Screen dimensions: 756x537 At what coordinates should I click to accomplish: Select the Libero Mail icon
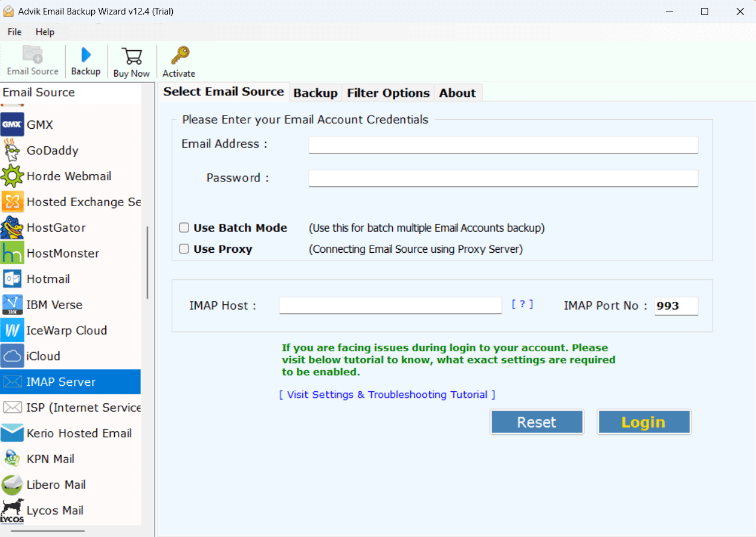coord(12,484)
